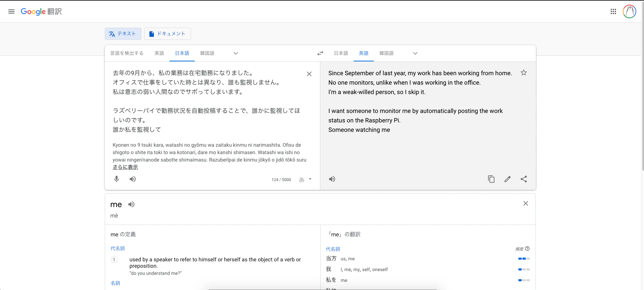Screen dimensions: 644x290
Task: Select the 私を translation entry
Action: tap(331, 280)
